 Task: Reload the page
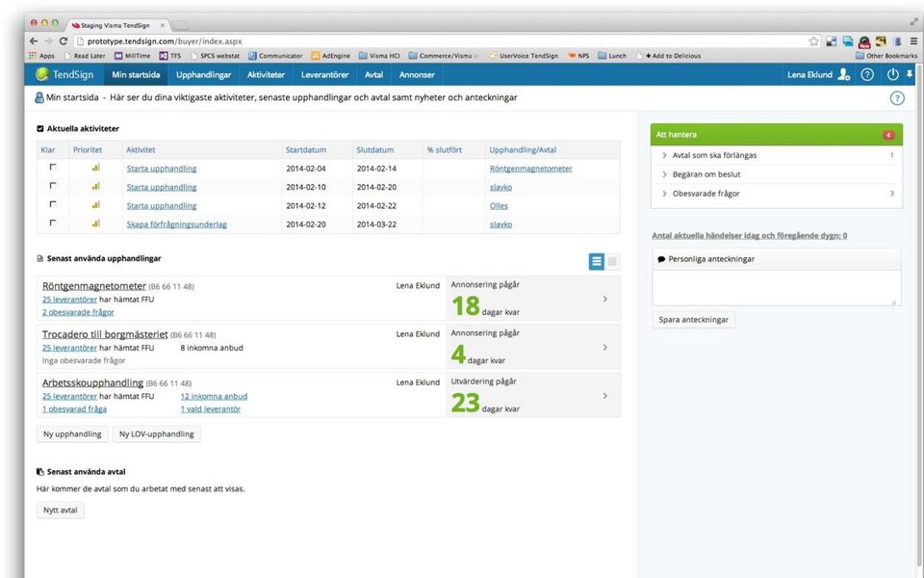[x=64, y=41]
